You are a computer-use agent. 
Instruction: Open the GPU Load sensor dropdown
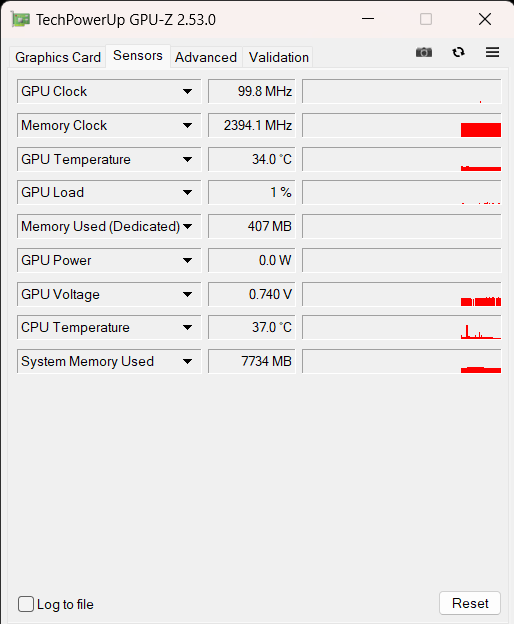(187, 193)
